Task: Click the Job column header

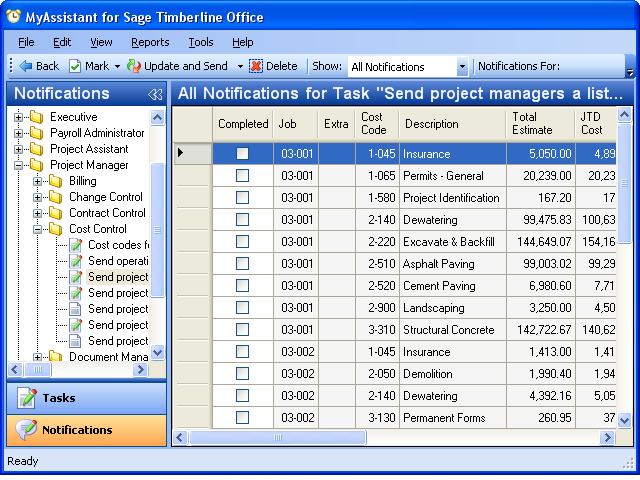Action: pos(296,124)
